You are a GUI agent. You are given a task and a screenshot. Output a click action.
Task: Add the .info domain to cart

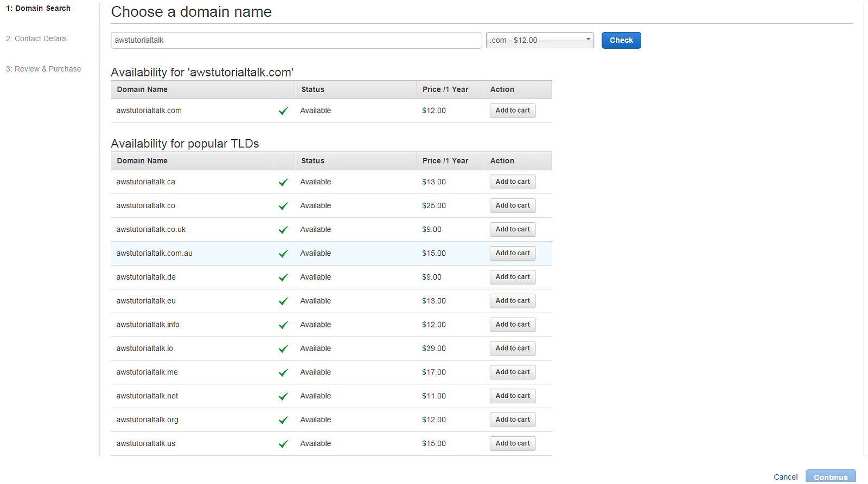tap(513, 325)
